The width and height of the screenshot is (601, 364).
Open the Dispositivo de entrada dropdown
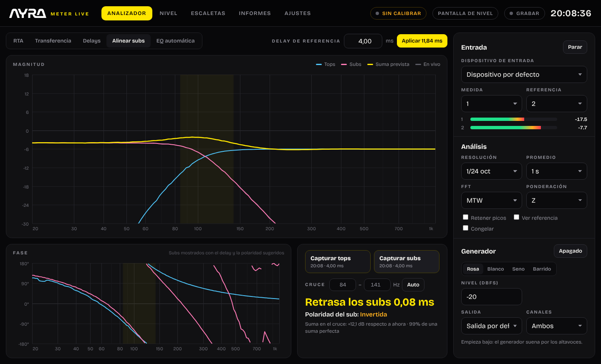[x=524, y=75]
